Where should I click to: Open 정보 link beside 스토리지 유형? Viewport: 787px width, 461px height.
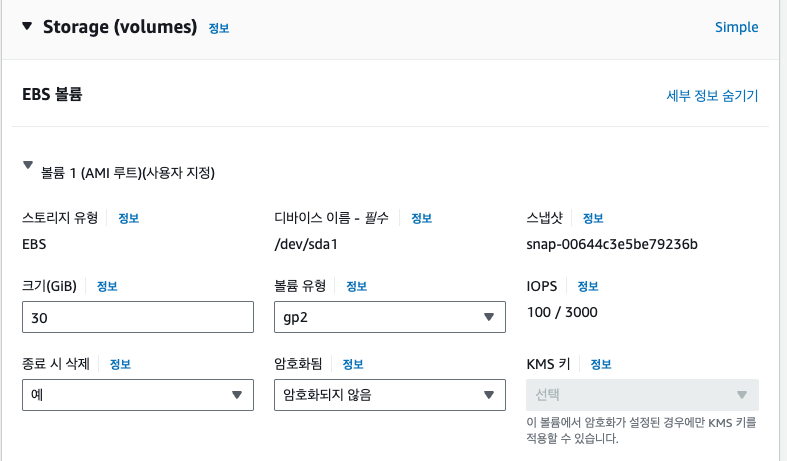[128, 217]
